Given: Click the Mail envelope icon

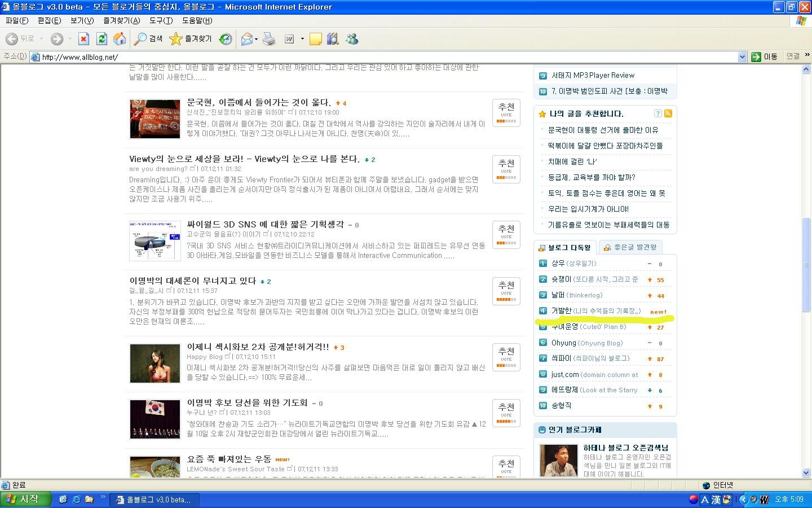Looking at the screenshot, I should [x=246, y=38].
